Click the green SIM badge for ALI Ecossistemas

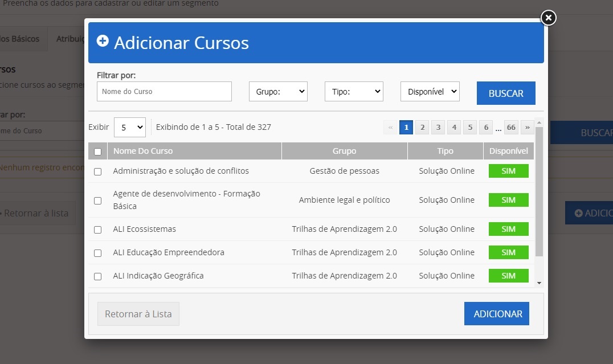point(508,229)
